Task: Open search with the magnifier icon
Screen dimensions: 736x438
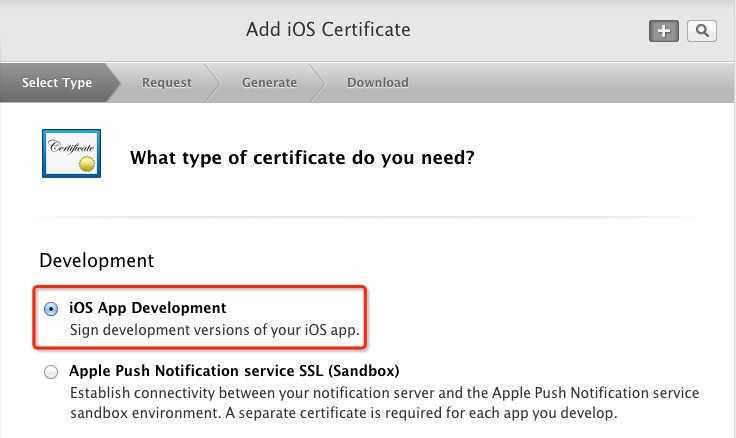Action: click(702, 31)
